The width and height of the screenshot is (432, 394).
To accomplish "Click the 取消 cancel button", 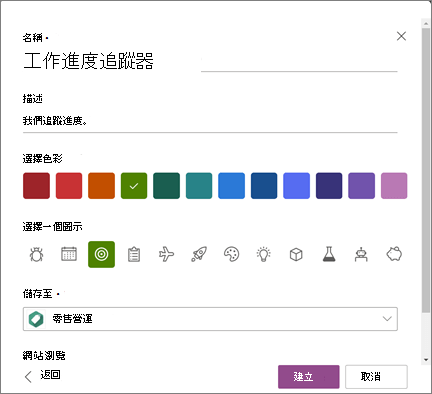I will pos(376,377).
